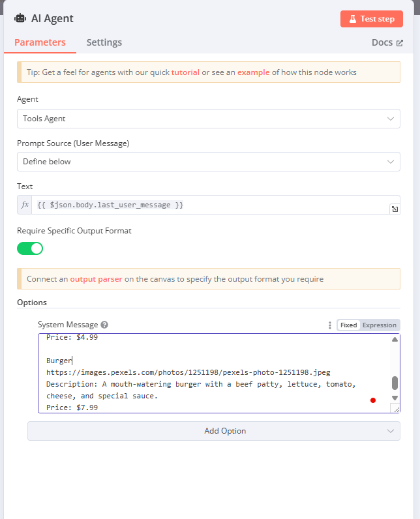The width and height of the screenshot is (420, 519).
Task: Click the System Message resize handle corner
Action: point(396,409)
